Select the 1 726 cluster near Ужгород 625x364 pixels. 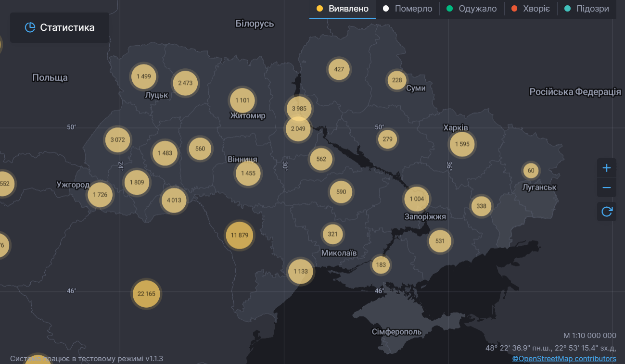coord(101,194)
